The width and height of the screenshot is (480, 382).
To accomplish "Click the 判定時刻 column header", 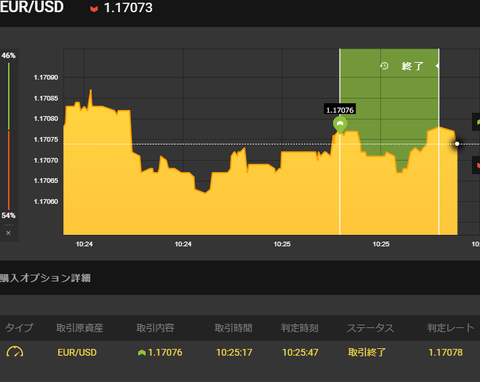I will [x=299, y=328].
